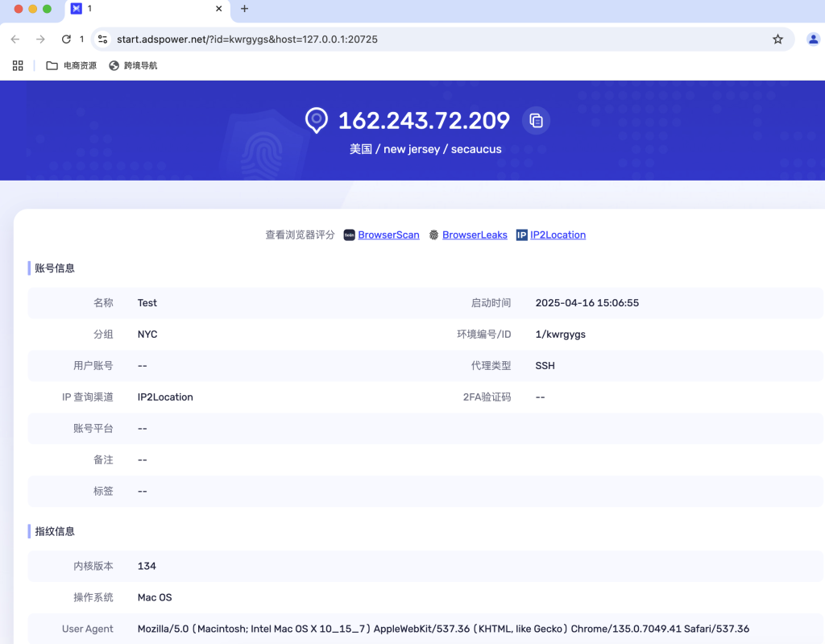
Task: Click the 操作系统 label
Action: point(93,597)
